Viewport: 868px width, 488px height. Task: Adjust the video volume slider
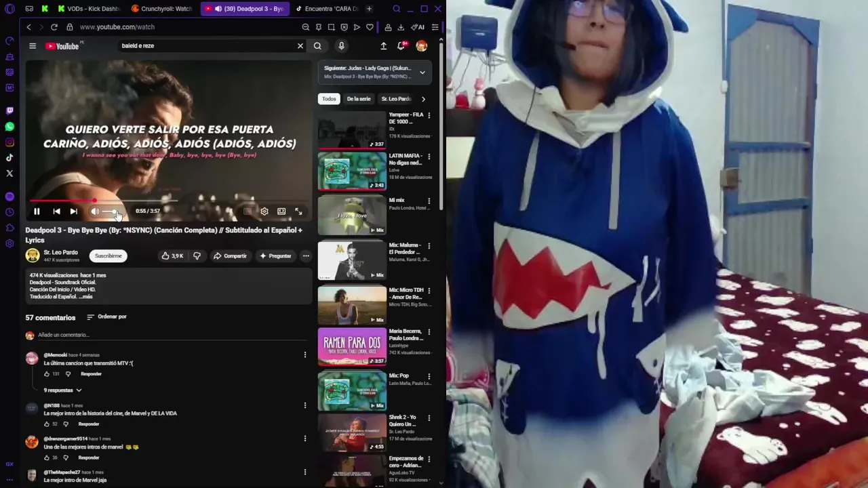pyautogui.click(x=112, y=211)
